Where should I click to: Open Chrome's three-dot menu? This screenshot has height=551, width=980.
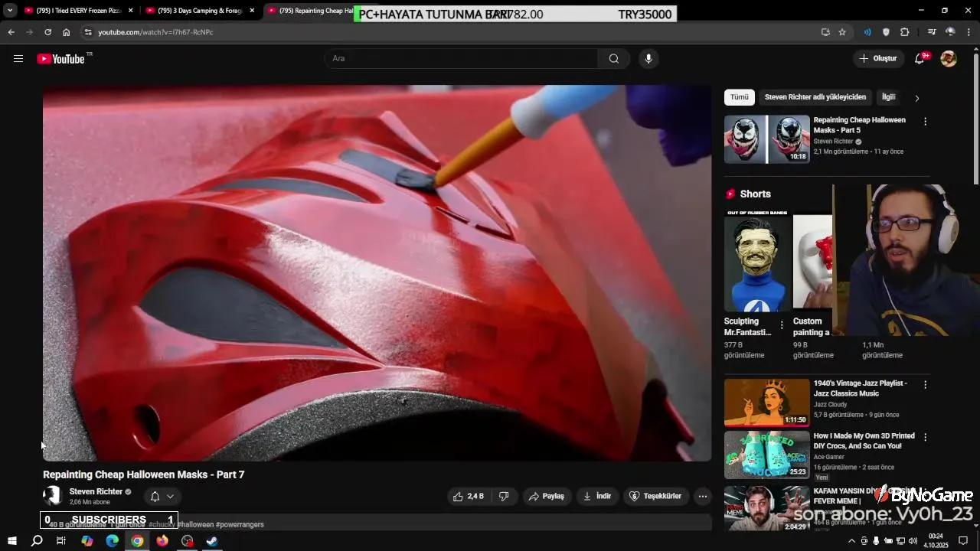click(969, 32)
